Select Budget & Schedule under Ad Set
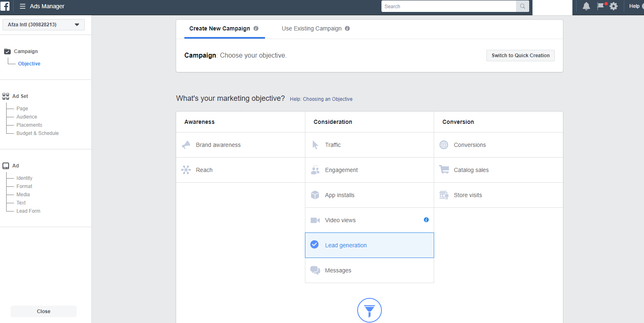Viewport: 644px width, 323px height. [37, 133]
